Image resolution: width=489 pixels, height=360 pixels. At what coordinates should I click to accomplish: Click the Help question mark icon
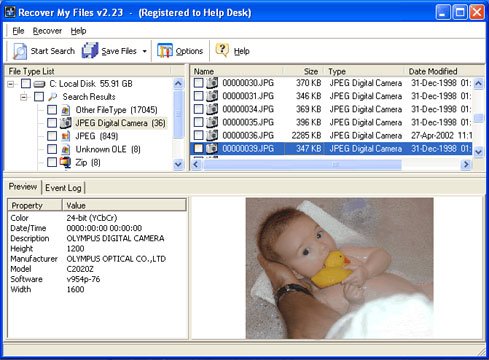(222, 50)
